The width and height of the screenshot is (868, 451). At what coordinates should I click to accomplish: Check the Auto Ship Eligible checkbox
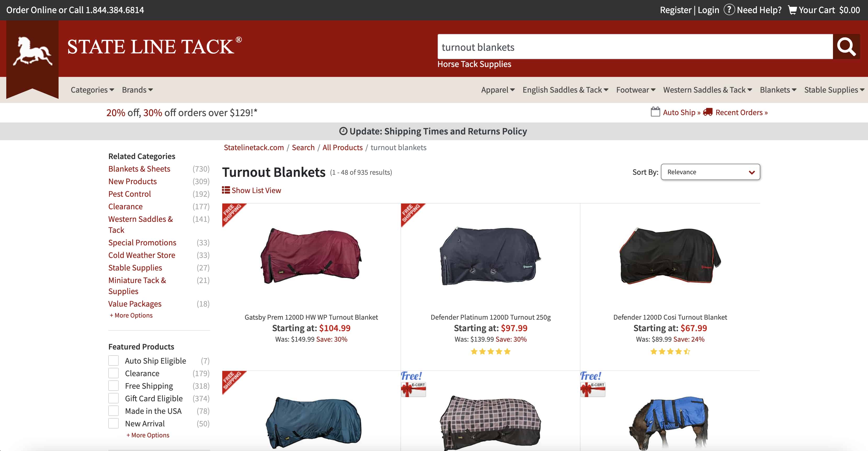point(113,361)
